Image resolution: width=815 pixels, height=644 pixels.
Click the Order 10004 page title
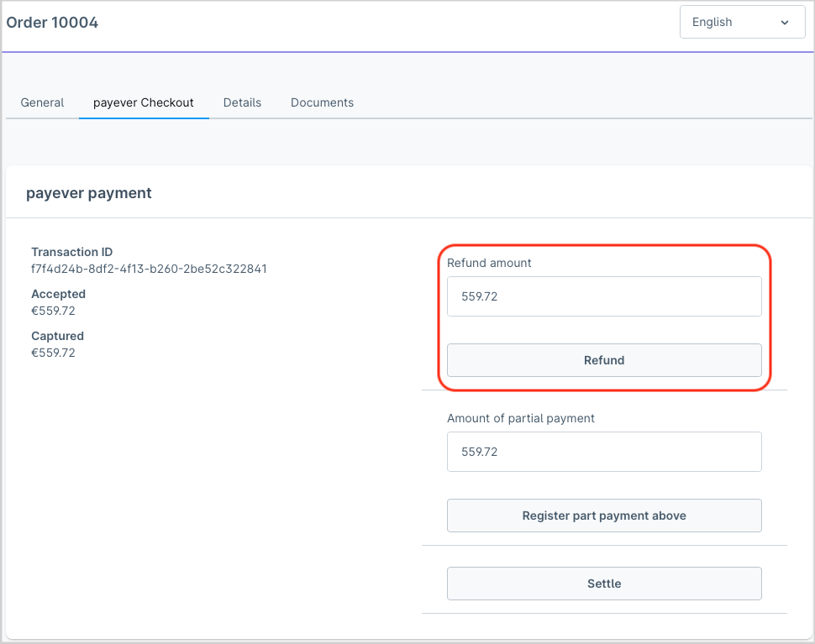click(52, 23)
